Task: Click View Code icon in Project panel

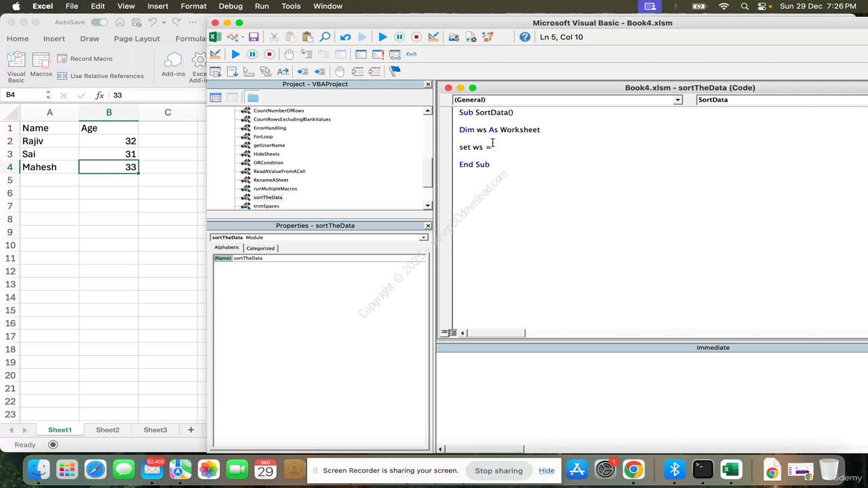Action: (x=216, y=98)
